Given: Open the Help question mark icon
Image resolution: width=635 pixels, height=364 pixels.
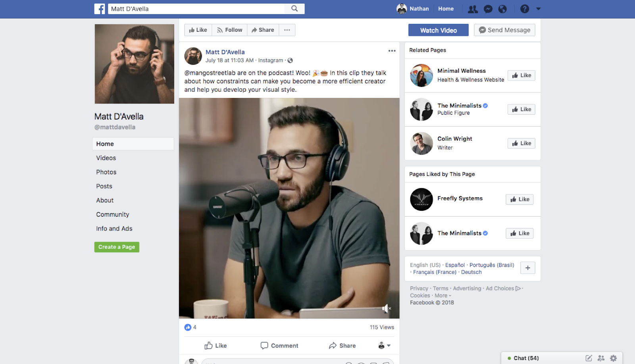Looking at the screenshot, I should pyautogui.click(x=525, y=9).
